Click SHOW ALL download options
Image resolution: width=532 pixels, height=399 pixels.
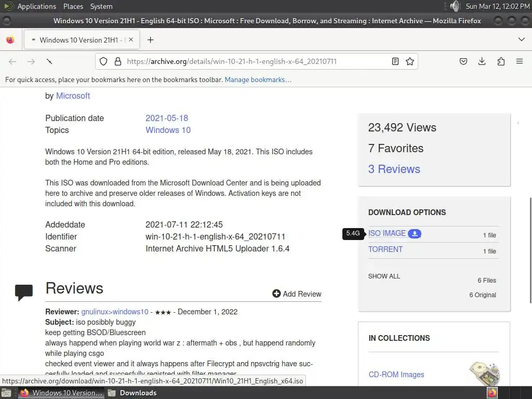(384, 276)
